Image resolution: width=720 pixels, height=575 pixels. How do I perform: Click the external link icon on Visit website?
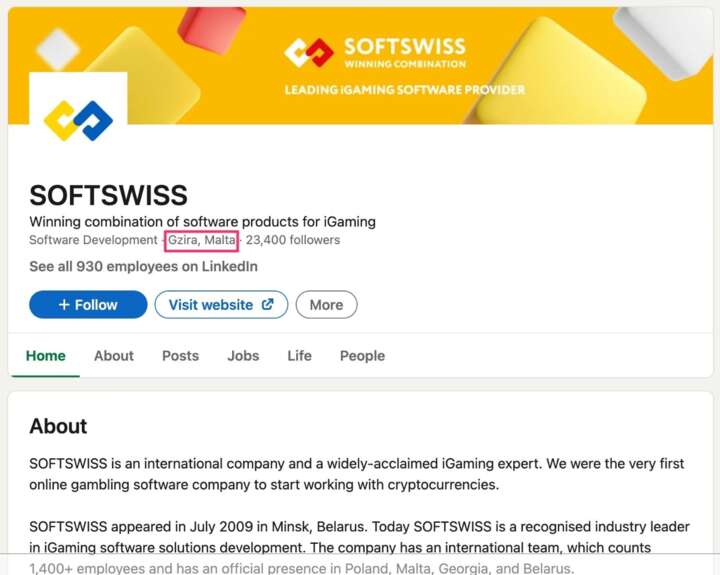point(267,305)
